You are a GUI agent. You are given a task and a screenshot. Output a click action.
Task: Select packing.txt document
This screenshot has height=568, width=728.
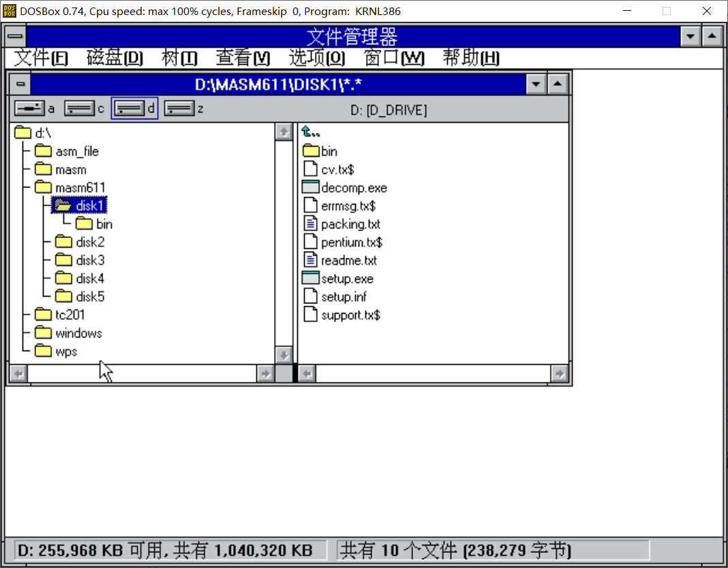click(342, 224)
